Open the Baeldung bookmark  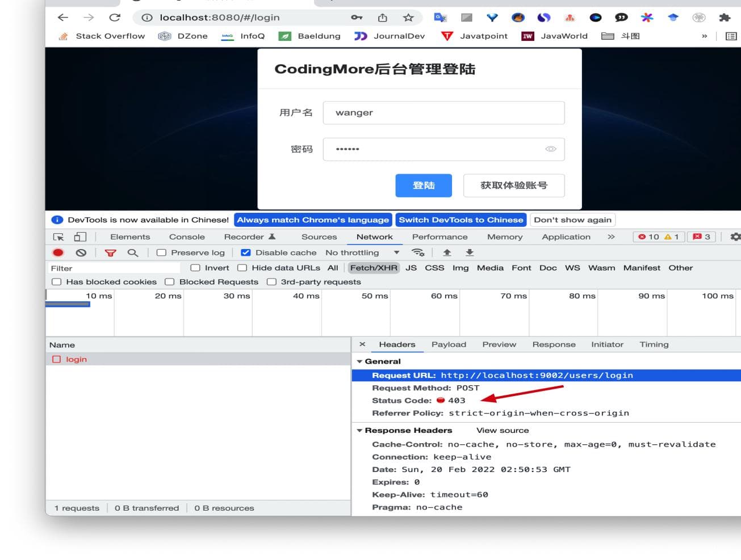(309, 36)
